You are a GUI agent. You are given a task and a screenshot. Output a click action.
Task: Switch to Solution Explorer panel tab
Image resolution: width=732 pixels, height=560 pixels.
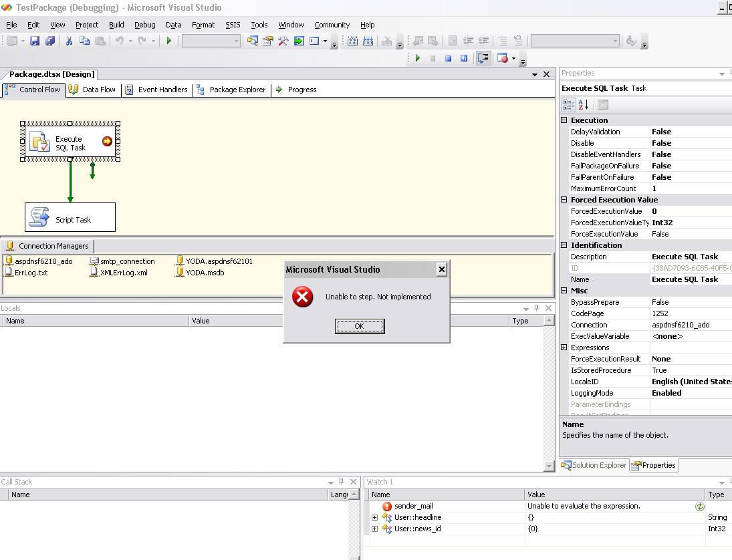pos(594,466)
